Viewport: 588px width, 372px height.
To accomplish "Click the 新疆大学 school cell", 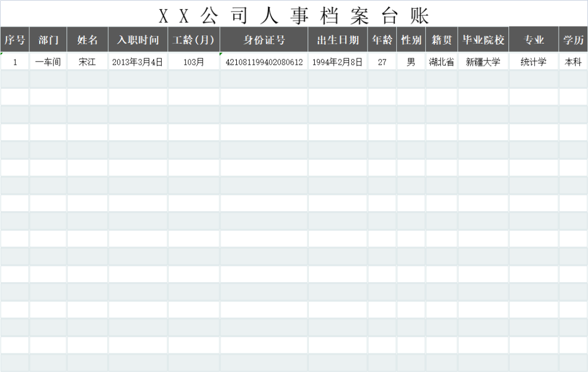I will click(483, 62).
